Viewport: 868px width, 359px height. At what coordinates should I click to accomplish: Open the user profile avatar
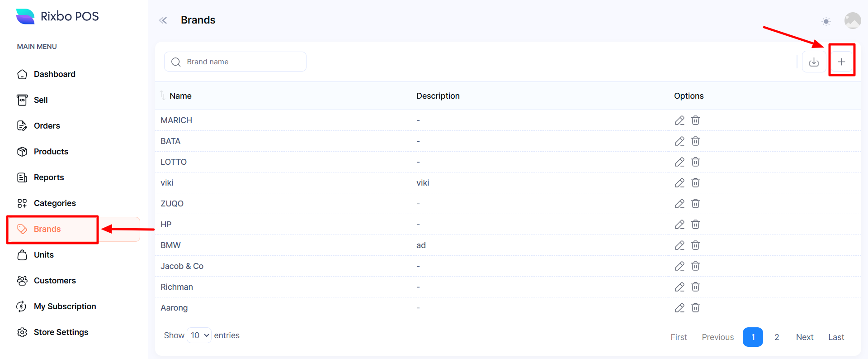(852, 21)
